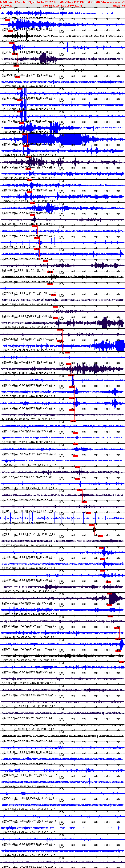Select the UO HUO EHZ trace label
Image resolution: width=125 pixels, height=868 pixels.
point(29,109)
